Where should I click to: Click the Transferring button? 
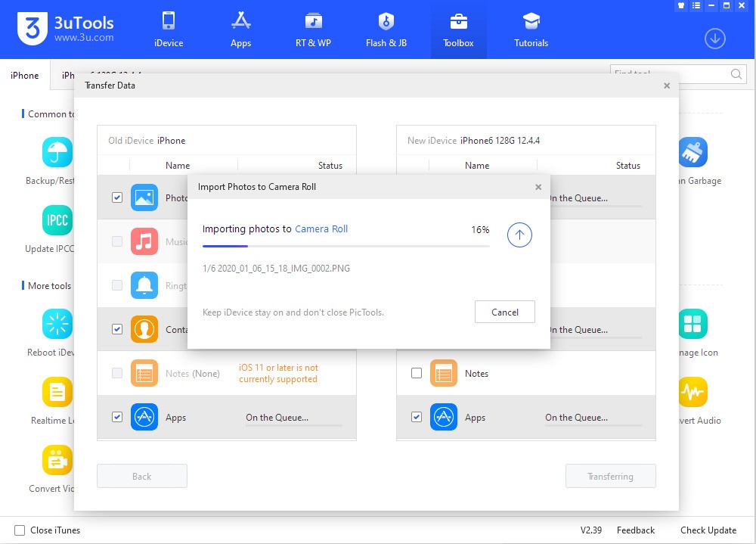click(x=610, y=477)
